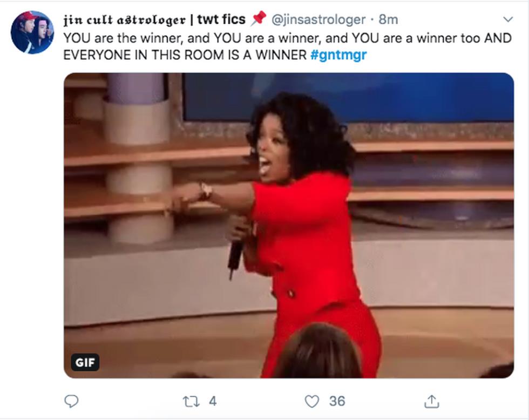Open the 8m timestamp link
This screenshot has width=529, height=420.
pyautogui.click(x=388, y=19)
